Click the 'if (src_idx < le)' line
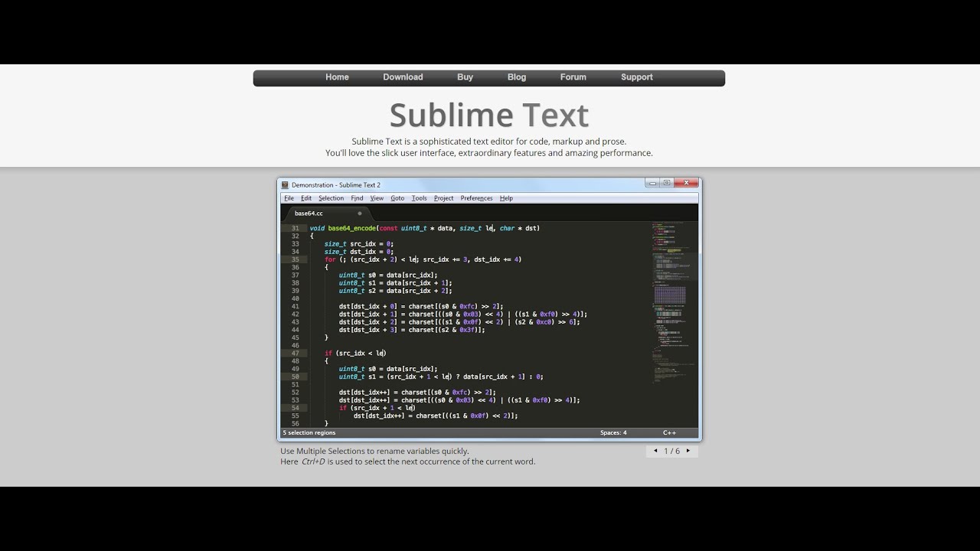The width and height of the screenshot is (980, 551). coord(355,353)
